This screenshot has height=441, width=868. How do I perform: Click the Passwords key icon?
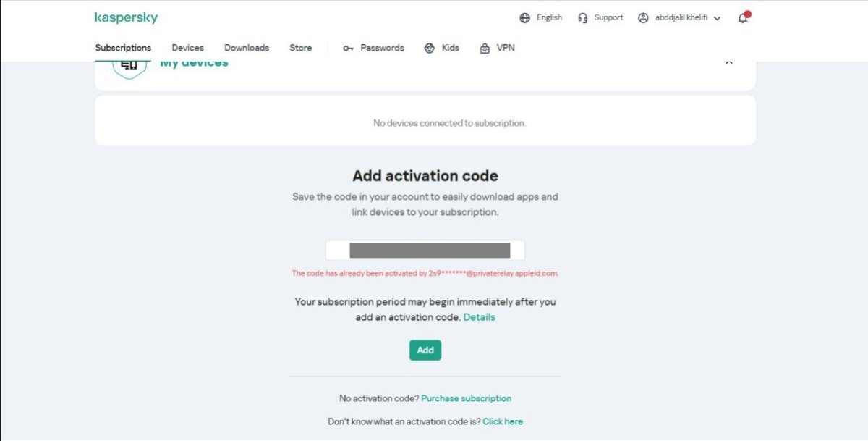click(x=348, y=49)
